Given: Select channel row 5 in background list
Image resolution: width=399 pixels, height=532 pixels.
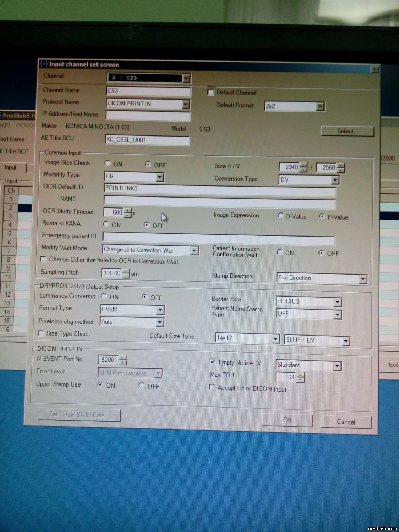Looking at the screenshot, I should pyautogui.click(x=10, y=234).
